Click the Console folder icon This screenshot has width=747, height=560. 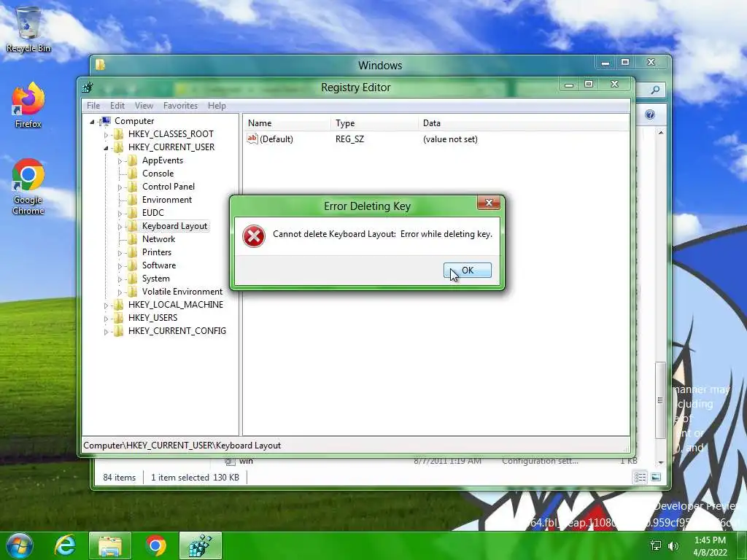point(133,174)
